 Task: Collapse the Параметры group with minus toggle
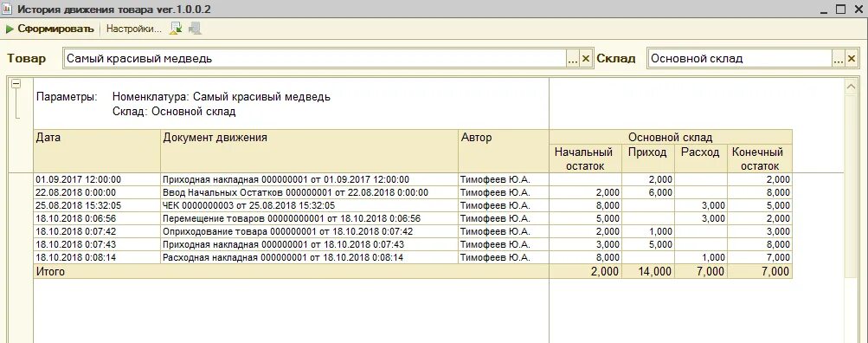16,84
